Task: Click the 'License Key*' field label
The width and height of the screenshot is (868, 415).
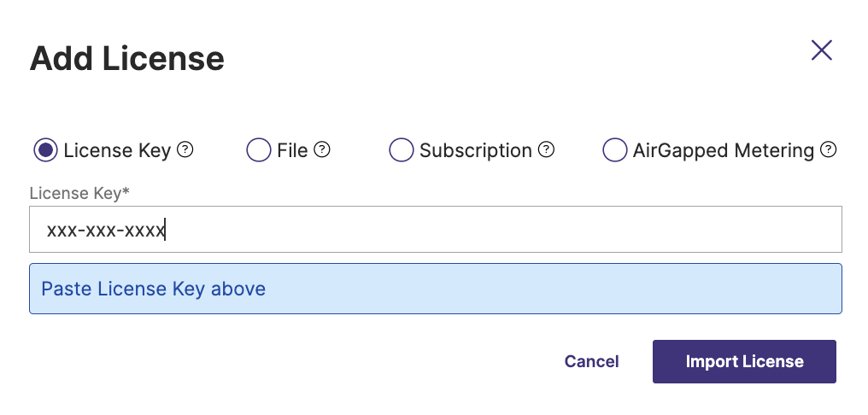Action: [x=79, y=194]
